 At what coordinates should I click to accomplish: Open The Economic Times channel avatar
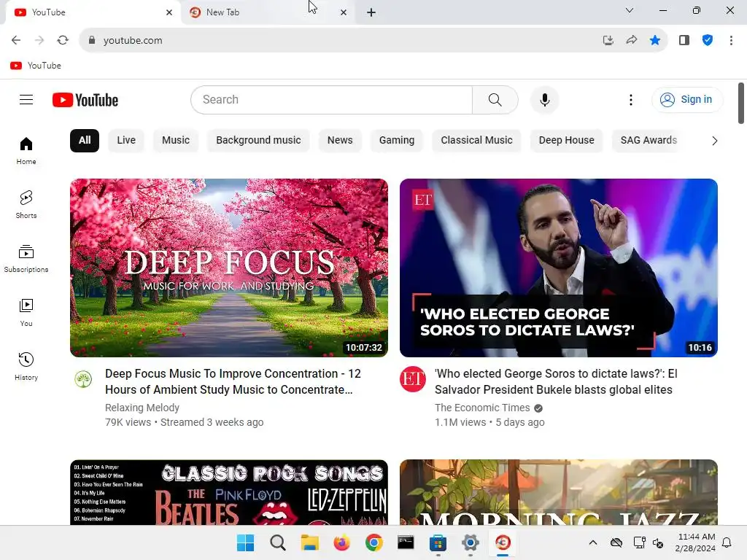pyautogui.click(x=413, y=379)
